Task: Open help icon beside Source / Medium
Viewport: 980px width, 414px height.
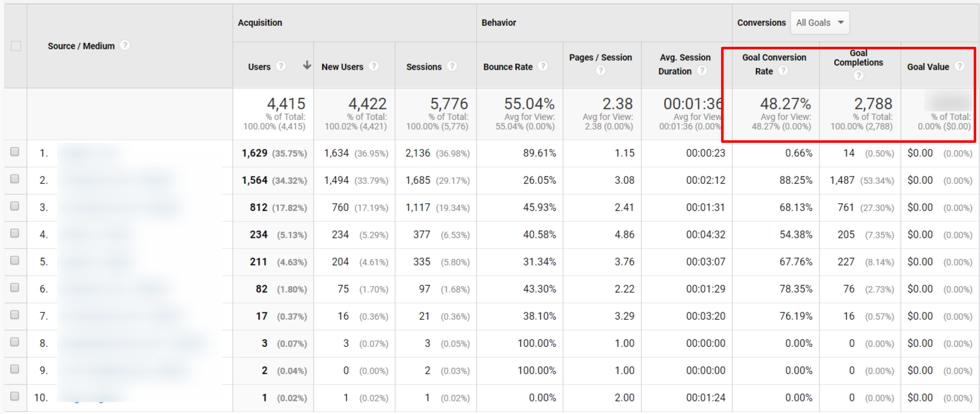Action: point(125,46)
